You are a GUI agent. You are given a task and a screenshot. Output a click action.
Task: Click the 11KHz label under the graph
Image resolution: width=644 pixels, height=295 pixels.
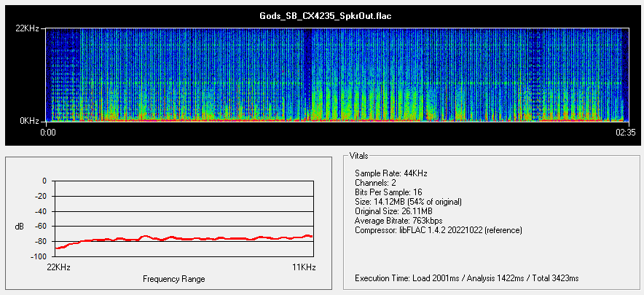pyautogui.click(x=304, y=268)
